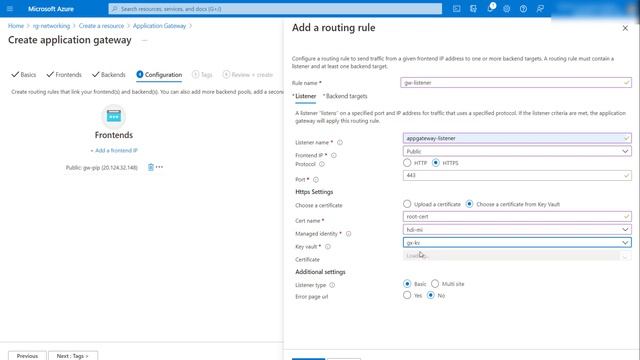
Task: Select Upload a certificate option
Action: (407, 204)
